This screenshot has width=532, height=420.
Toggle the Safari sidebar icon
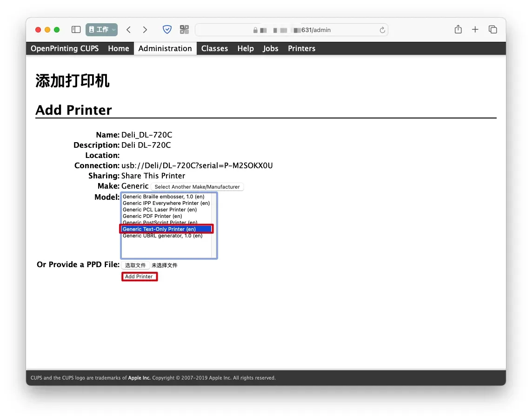[76, 30]
